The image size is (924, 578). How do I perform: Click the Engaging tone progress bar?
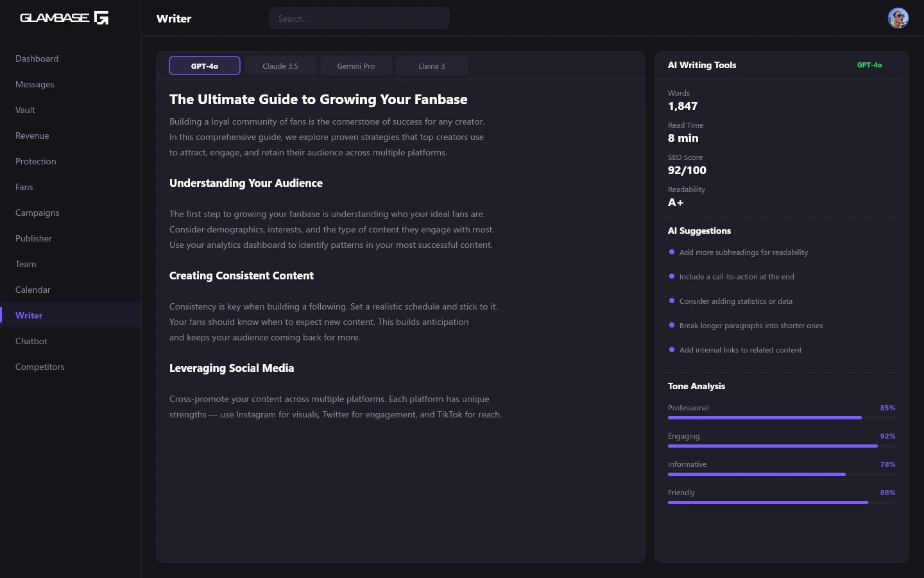781,446
